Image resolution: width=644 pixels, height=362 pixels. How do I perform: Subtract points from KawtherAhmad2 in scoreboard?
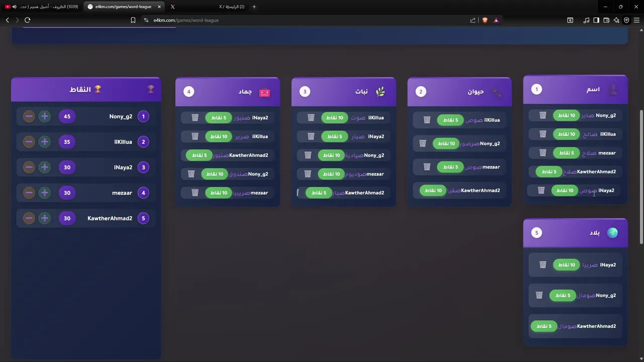coord(29,218)
